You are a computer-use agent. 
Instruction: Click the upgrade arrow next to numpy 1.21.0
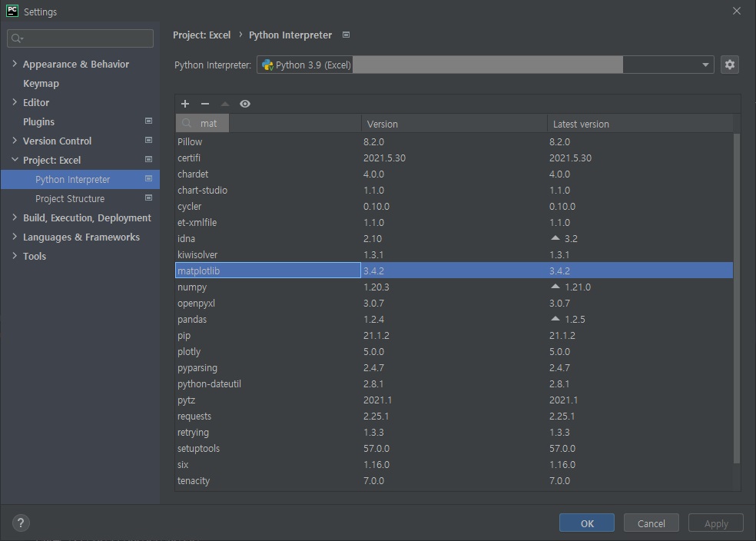point(555,287)
